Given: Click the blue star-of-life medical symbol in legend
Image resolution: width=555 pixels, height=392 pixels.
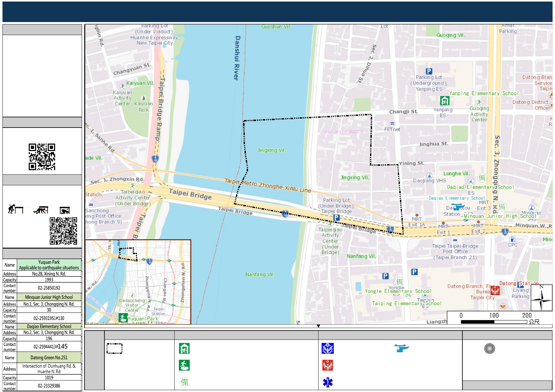Looking at the screenshot, I should click(x=328, y=382).
